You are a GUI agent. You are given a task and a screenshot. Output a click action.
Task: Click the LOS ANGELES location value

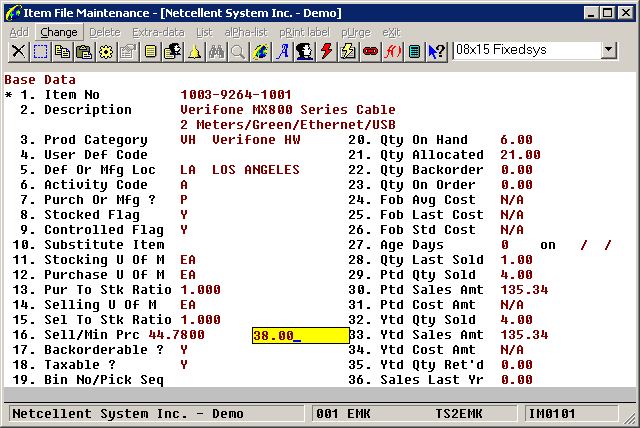click(256, 170)
